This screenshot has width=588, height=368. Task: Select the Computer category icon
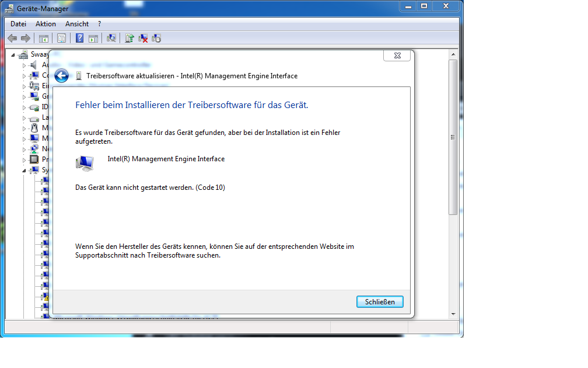pos(34,76)
